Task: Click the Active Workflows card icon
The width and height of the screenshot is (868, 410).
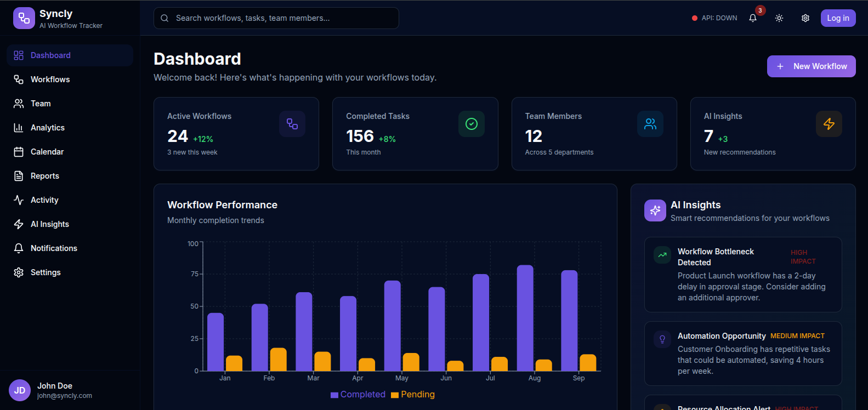Action: [292, 124]
